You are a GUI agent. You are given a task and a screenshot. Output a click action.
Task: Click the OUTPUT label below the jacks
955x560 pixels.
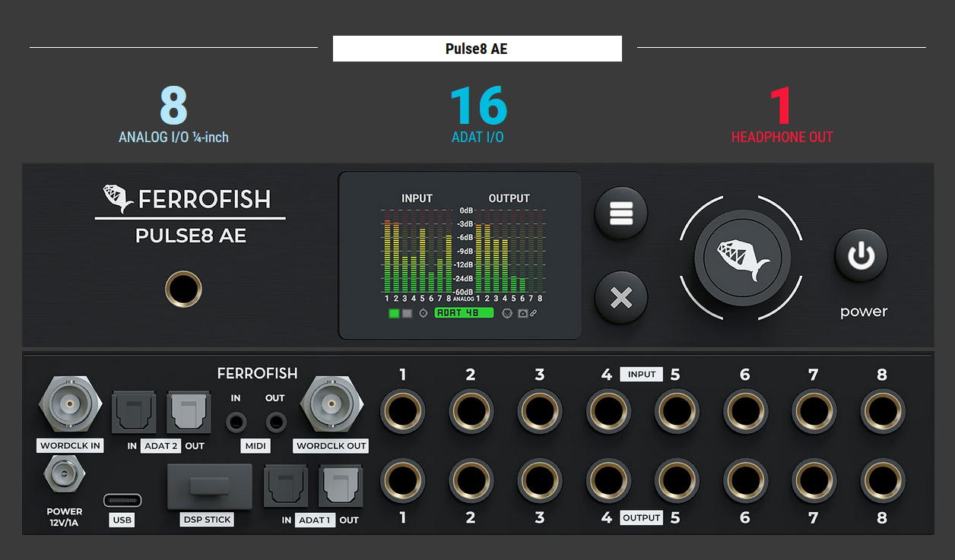click(x=641, y=517)
